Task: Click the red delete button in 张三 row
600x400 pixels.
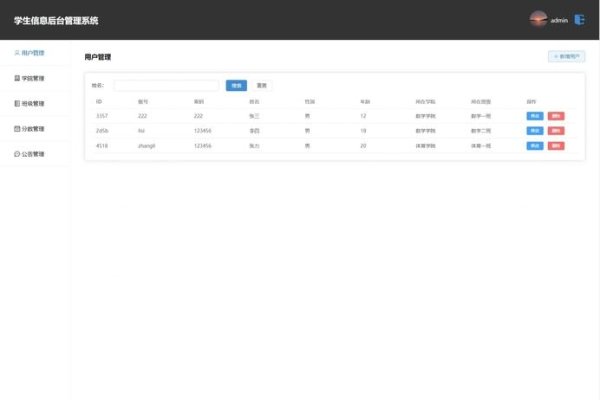Action: pos(556,116)
